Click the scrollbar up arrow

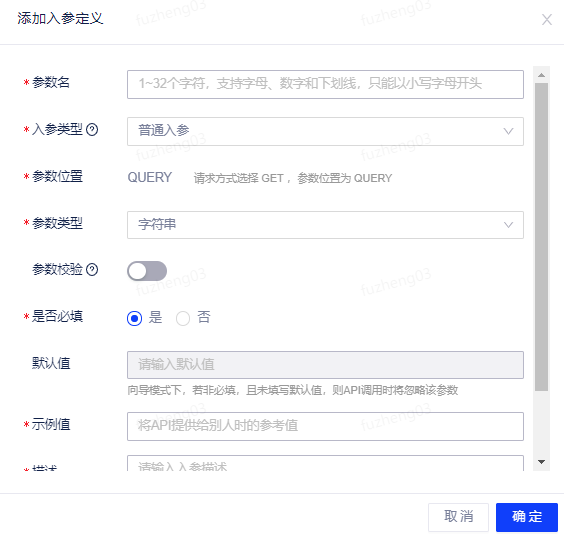[541, 75]
